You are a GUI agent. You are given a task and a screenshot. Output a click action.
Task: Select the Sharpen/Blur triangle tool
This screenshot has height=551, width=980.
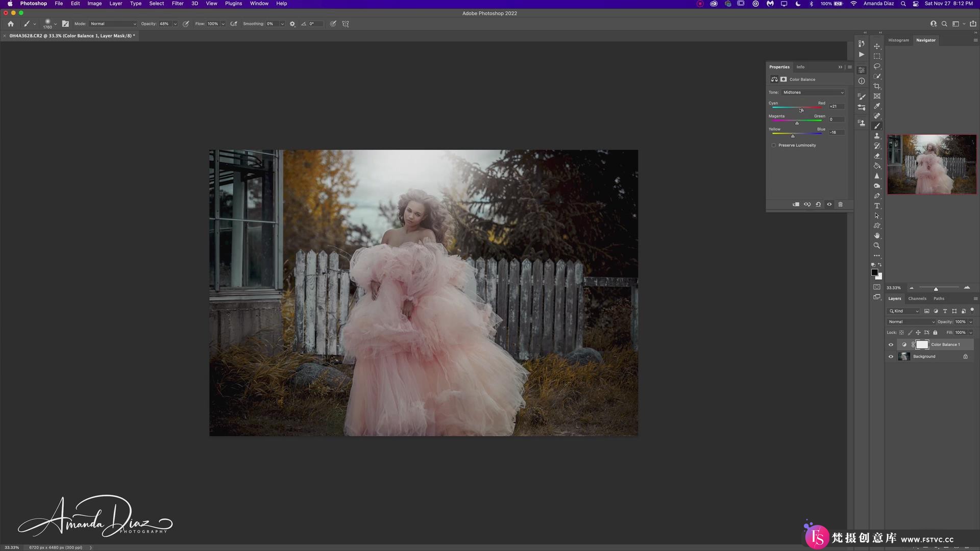[x=877, y=176]
